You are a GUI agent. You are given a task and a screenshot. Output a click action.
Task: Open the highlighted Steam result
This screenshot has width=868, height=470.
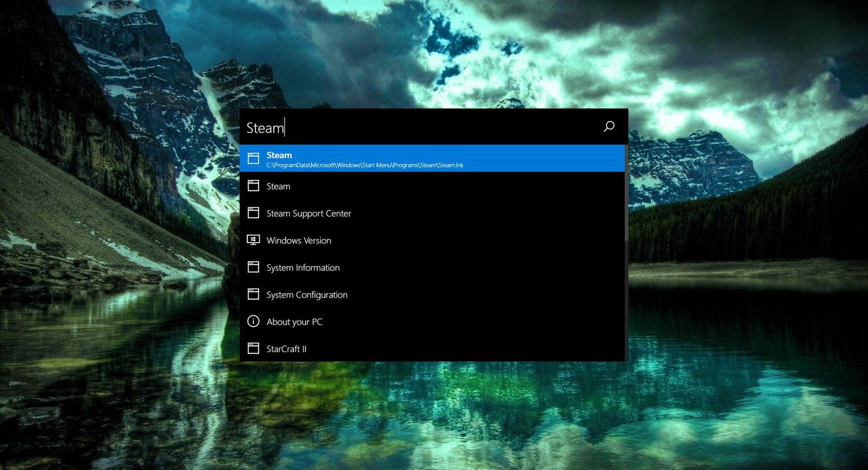coord(432,158)
